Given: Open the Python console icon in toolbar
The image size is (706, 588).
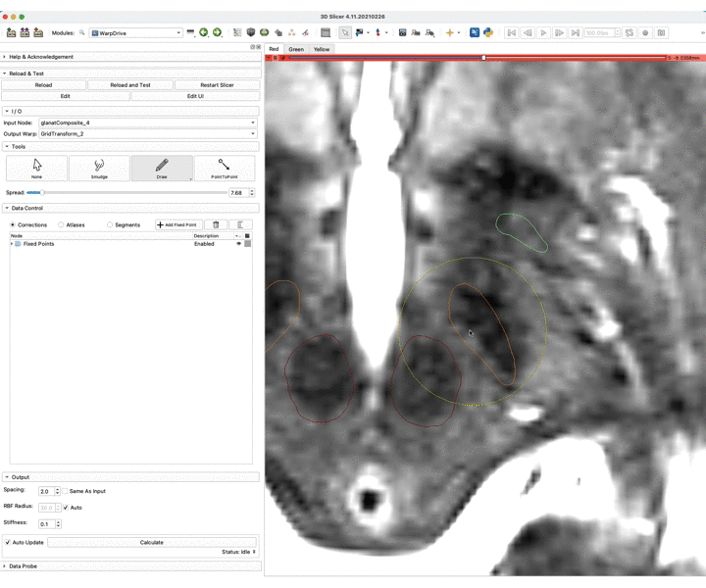Looking at the screenshot, I should coord(488,32).
